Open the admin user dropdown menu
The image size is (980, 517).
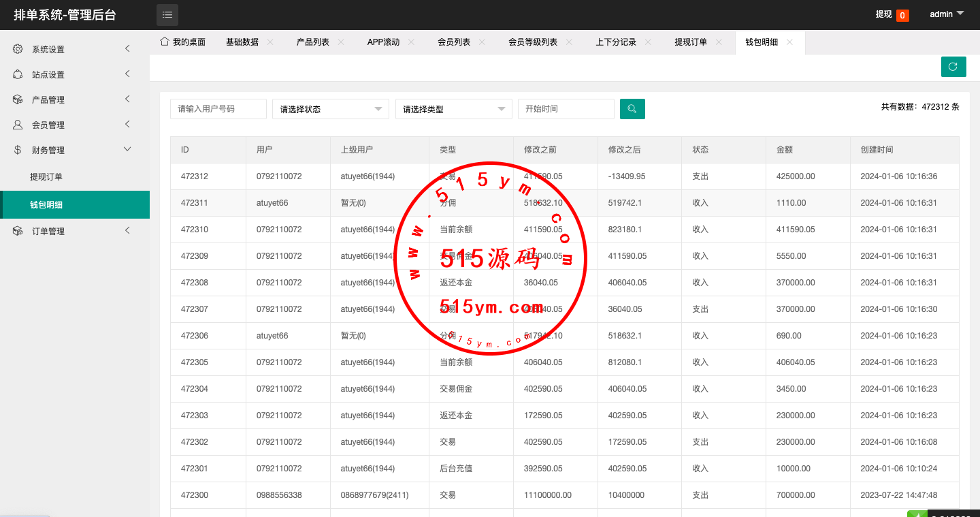point(947,14)
